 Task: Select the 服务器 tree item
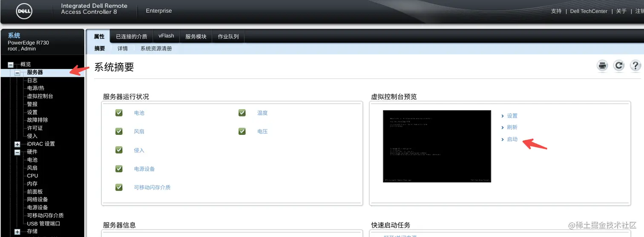35,72
